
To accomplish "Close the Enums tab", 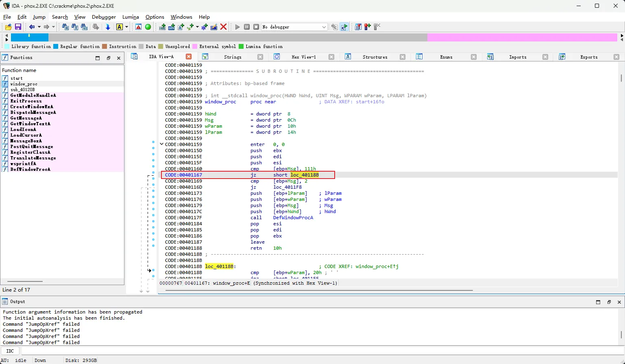I will (474, 57).
